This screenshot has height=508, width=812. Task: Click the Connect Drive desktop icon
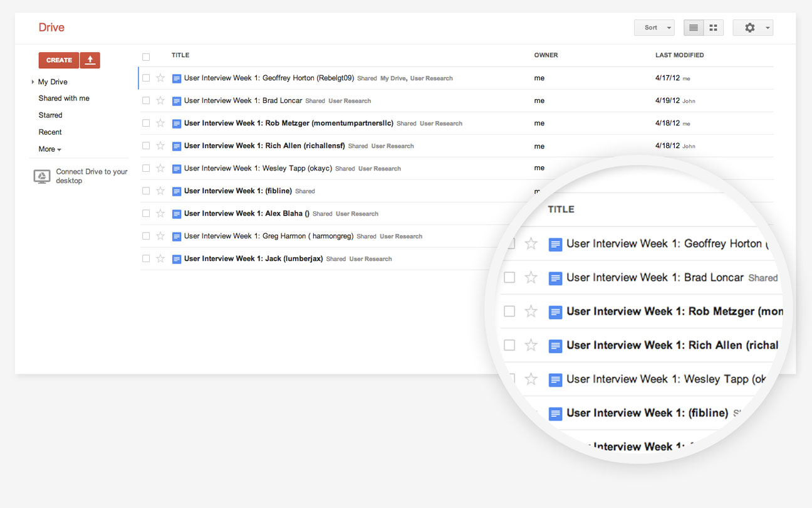click(42, 176)
